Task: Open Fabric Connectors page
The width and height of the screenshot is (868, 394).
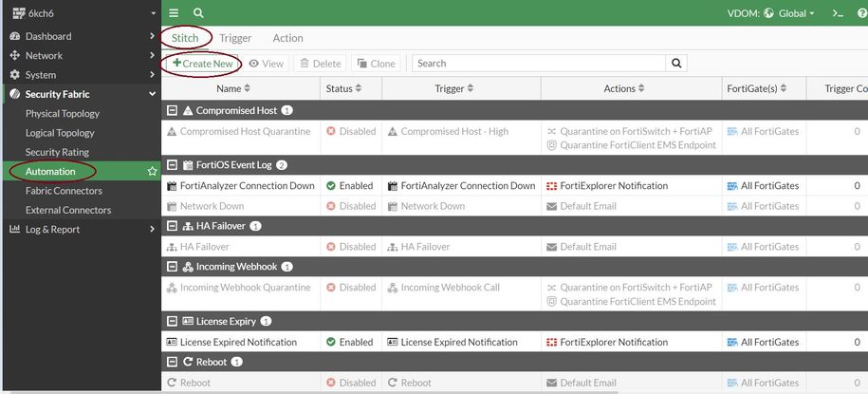Action: [64, 191]
